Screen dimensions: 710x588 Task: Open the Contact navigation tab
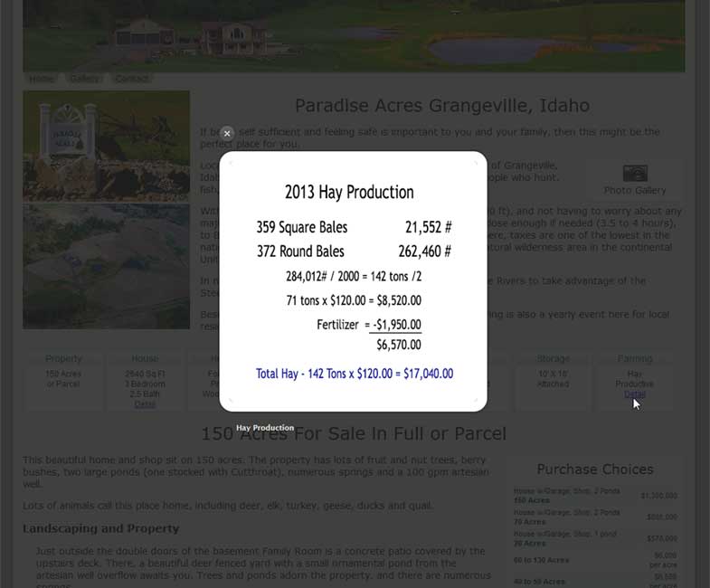pyautogui.click(x=131, y=79)
